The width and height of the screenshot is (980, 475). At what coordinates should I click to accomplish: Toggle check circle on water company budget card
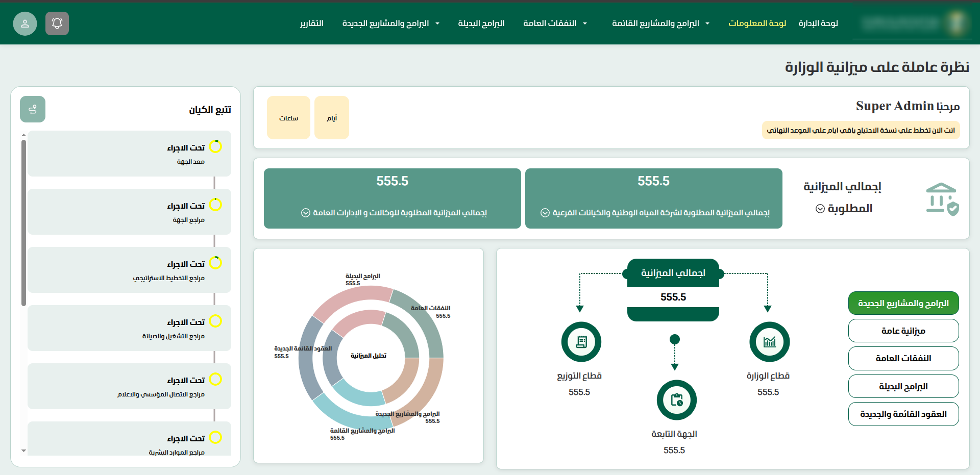[545, 213]
